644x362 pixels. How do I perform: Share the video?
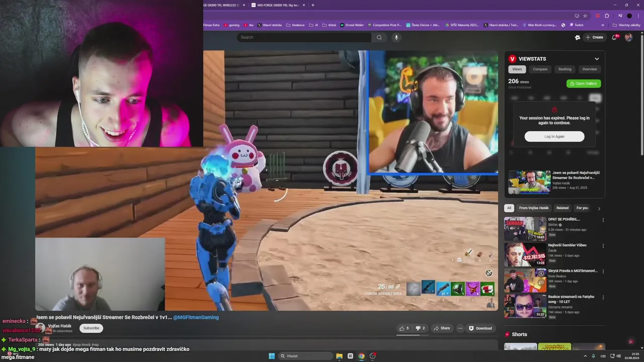[442, 328]
